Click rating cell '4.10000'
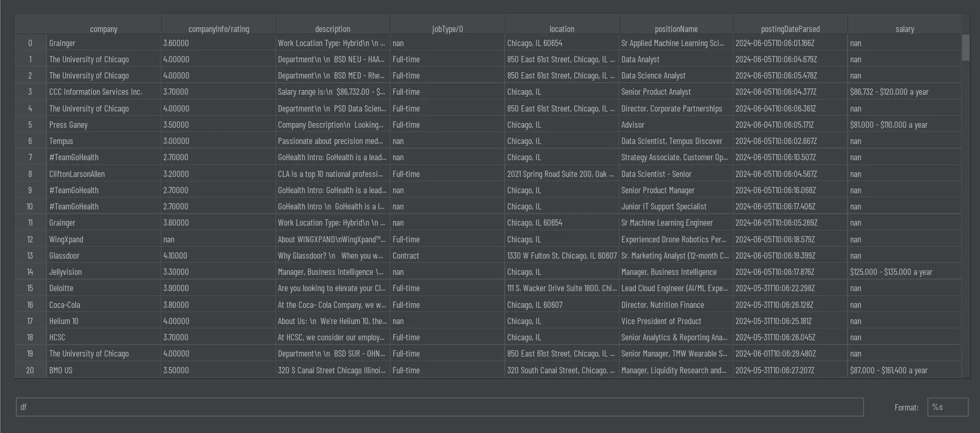980x433 pixels. (218, 256)
